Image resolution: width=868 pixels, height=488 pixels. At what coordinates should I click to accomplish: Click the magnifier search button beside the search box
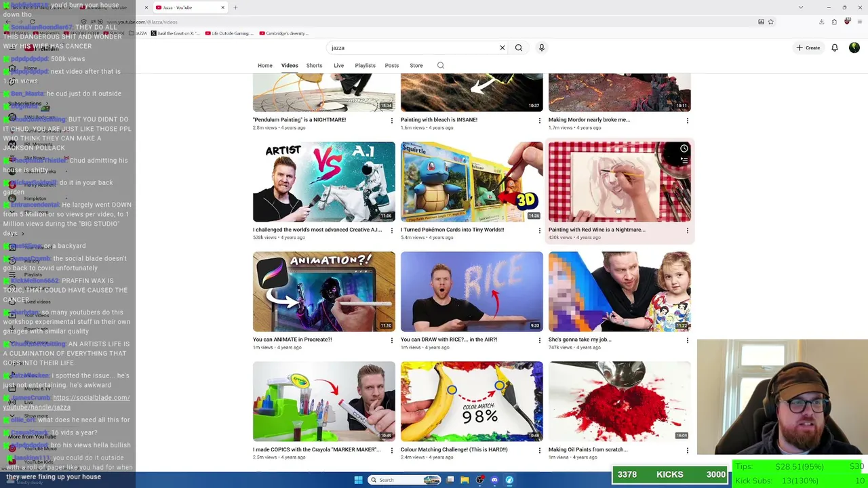(519, 47)
